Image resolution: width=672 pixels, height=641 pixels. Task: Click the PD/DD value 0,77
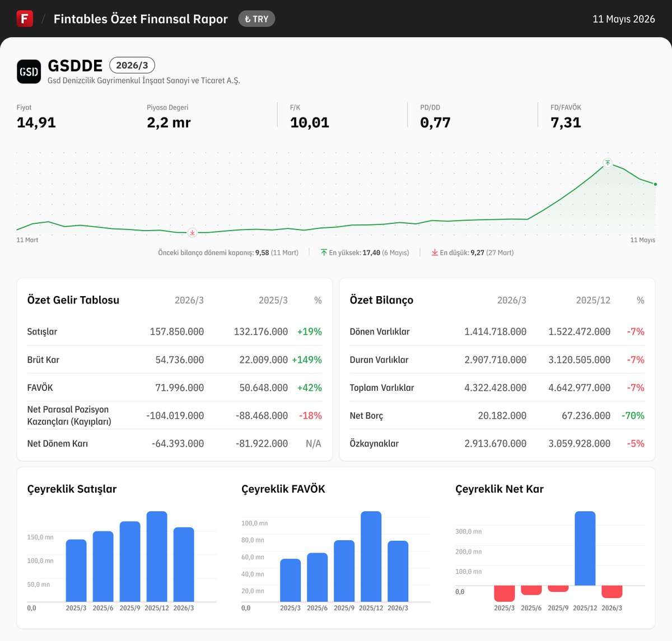(435, 123)
